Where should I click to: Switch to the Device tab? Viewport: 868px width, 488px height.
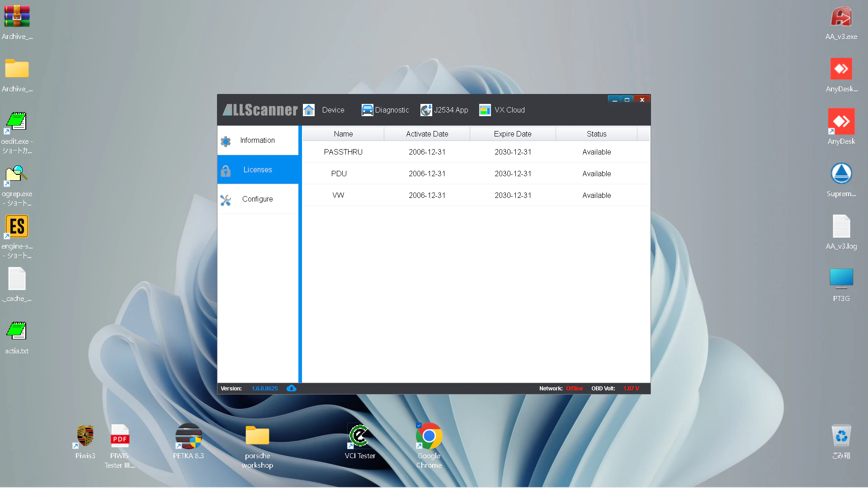pos(333,110)
